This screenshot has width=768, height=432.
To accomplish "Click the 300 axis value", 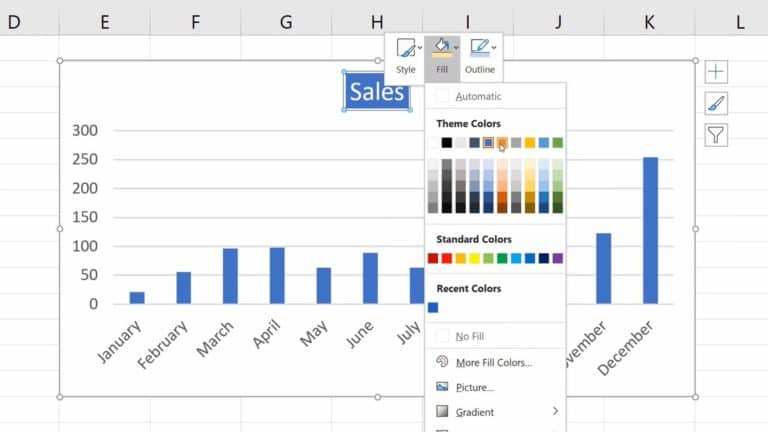I will (85, 130).
